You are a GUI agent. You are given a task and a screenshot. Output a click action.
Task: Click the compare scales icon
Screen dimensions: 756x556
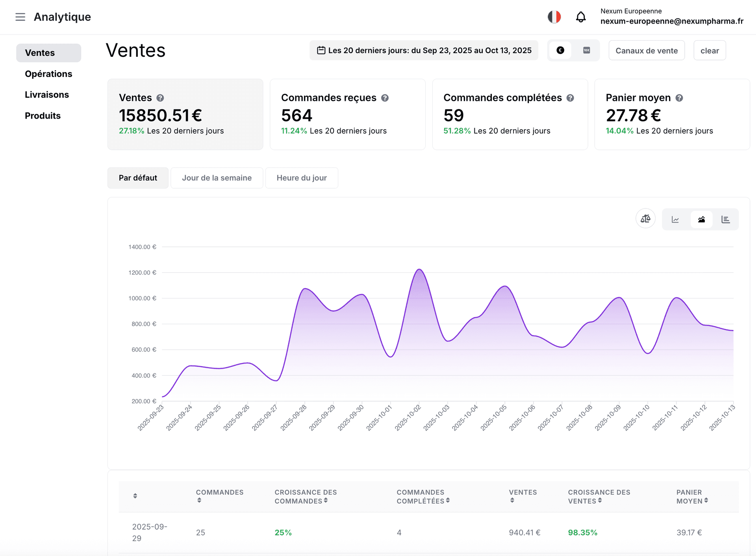tap(645, 219)
